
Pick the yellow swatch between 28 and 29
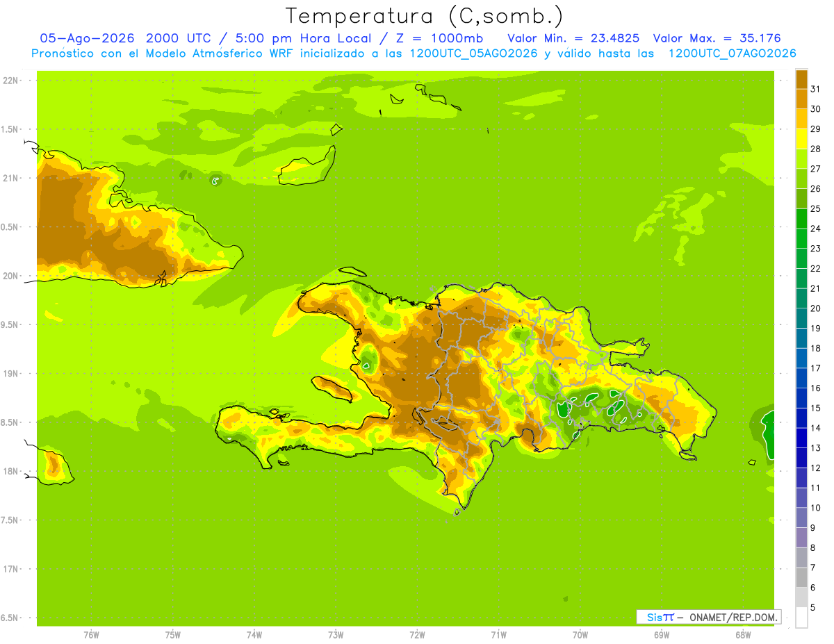pyautogui.click(x=802, y=139)
